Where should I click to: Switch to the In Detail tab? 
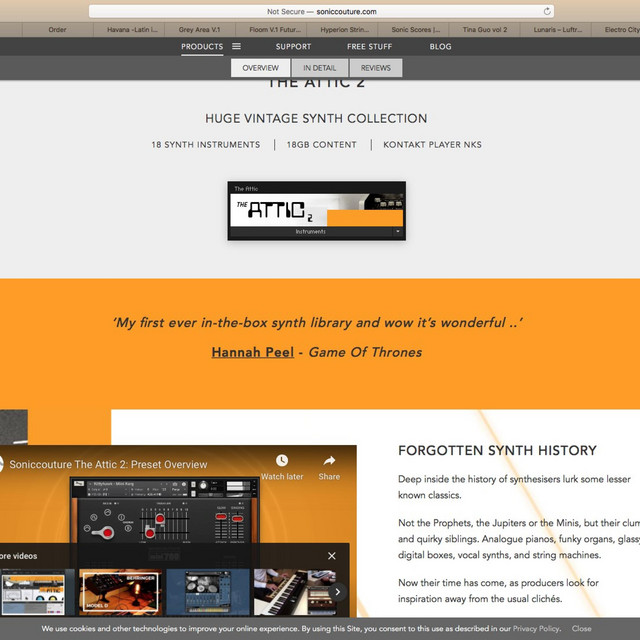(320, 68)
